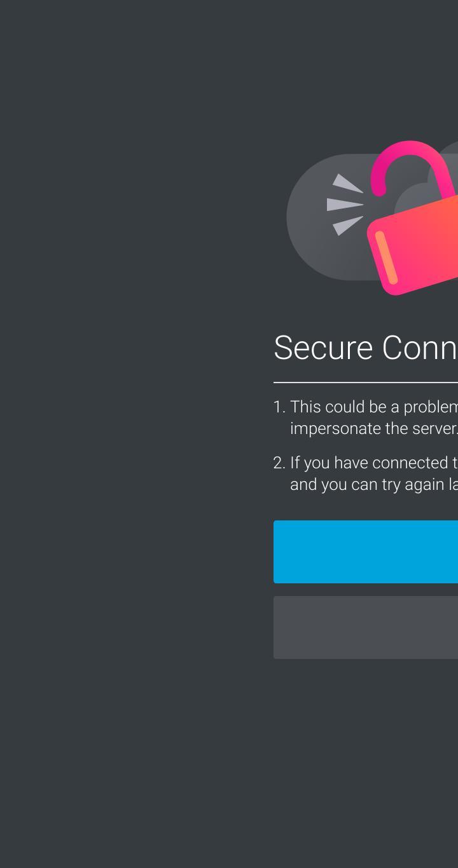Click the gray secondary button
Screen dimensions: 458x868
click(x=366, y=627)
